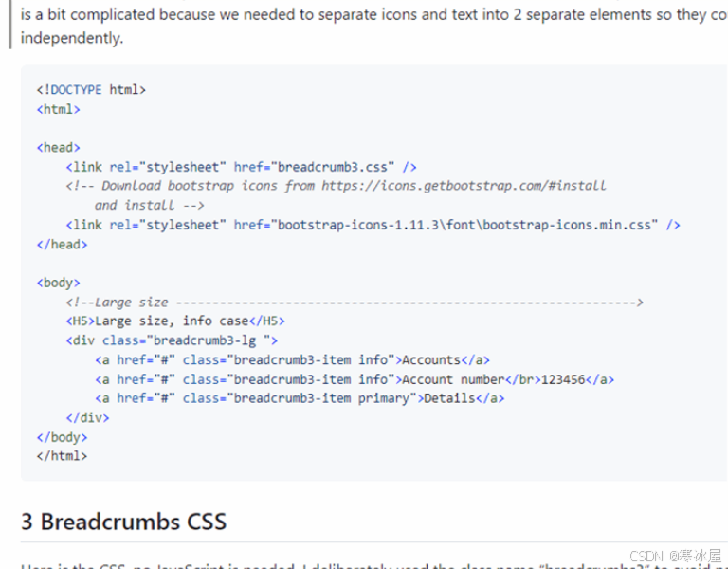Click the "<!--Large size" comment line
The image size is (728, 569).
[x=355, y=303]
